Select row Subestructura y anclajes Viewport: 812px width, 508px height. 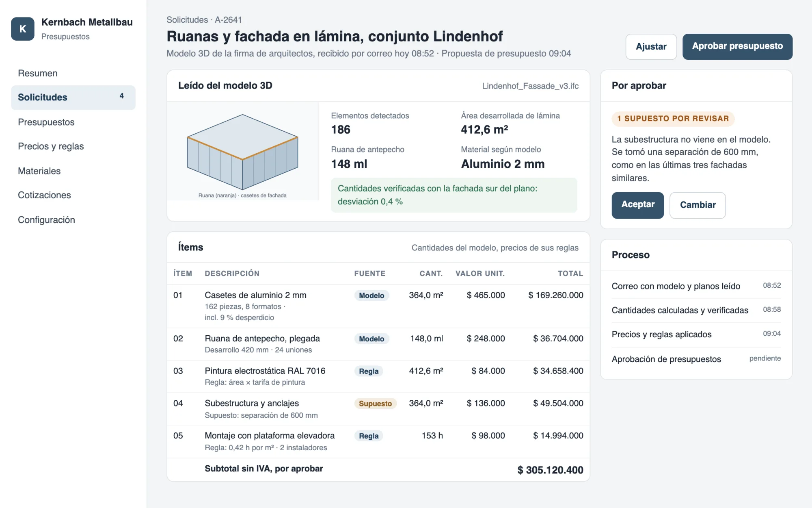378,409
